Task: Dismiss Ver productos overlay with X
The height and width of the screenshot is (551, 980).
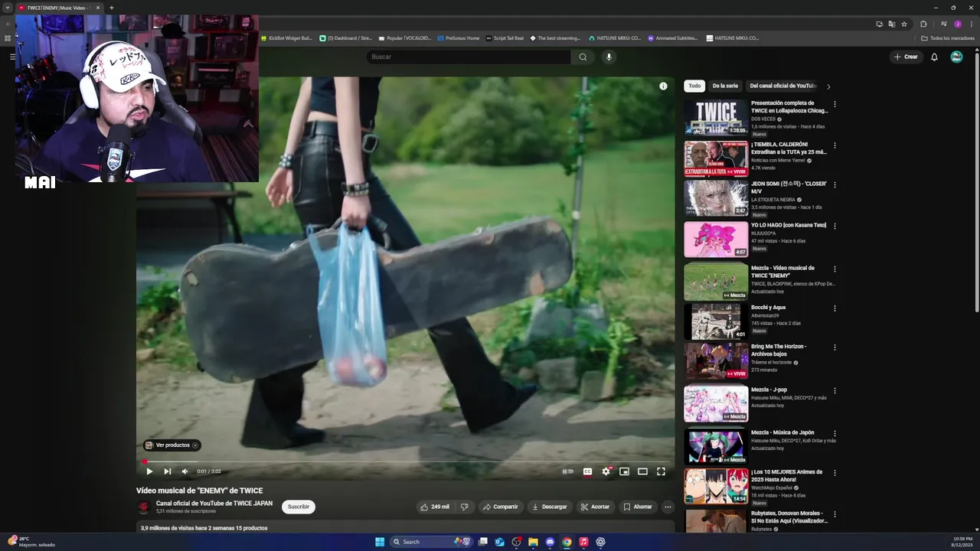Action: [195, 445]
